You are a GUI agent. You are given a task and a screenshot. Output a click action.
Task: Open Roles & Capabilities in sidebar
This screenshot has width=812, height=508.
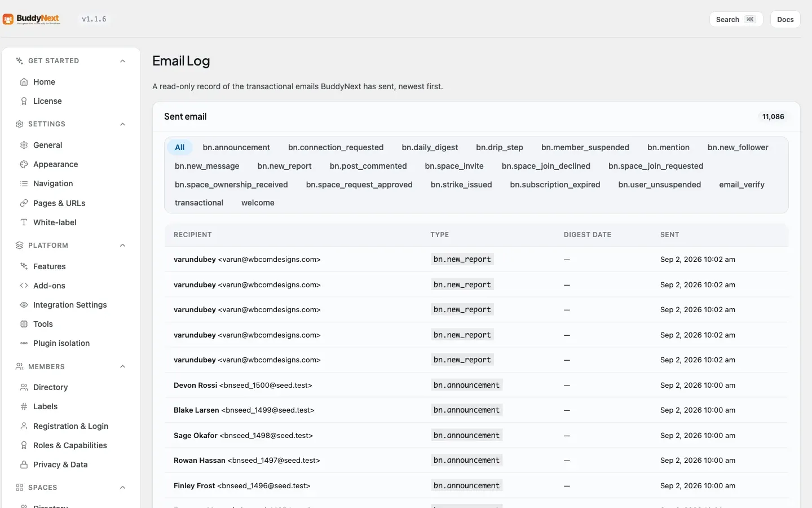(70, 445)
